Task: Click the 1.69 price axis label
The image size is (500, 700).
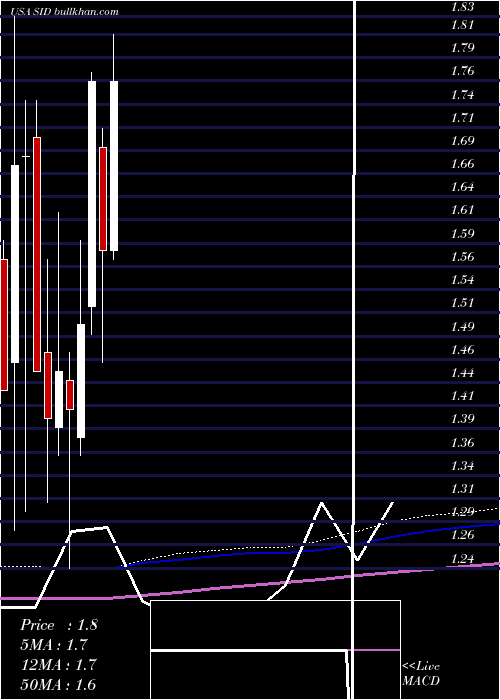Action: [x=462, y=141]
